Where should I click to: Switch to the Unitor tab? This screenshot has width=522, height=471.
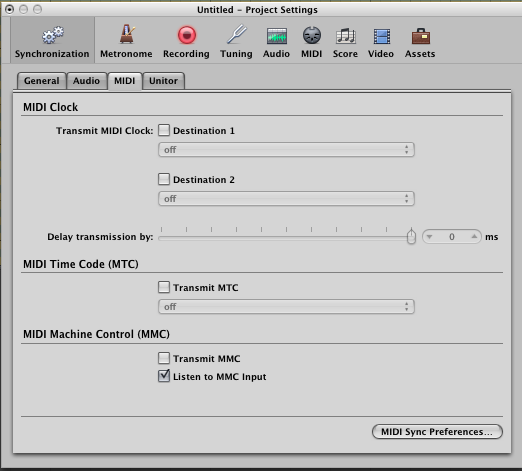[163, 81]
